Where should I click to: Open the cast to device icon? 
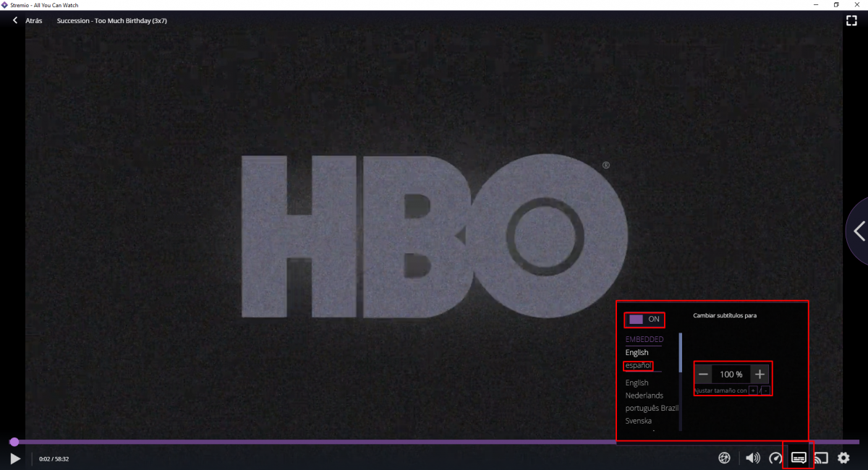[x=821, y=458]
